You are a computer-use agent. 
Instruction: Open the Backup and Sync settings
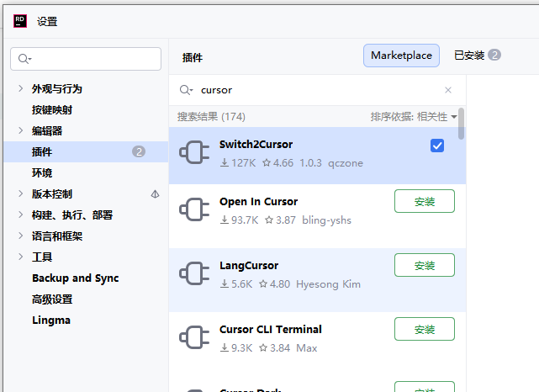click(76, 278)
